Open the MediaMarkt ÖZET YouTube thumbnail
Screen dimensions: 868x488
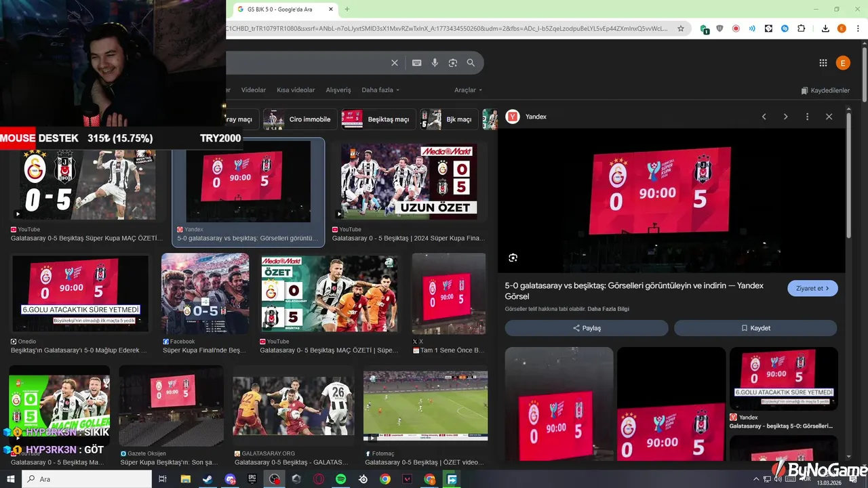pos(330,293)
